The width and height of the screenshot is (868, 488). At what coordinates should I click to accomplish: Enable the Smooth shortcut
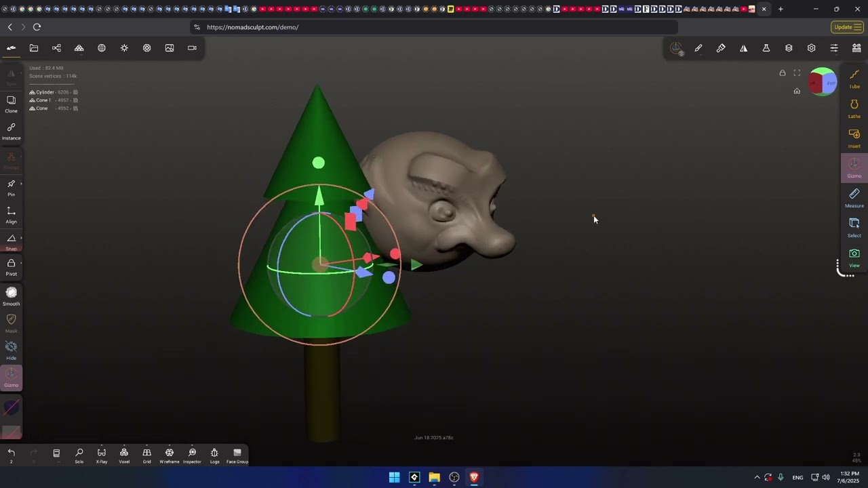tap(12, 296)
